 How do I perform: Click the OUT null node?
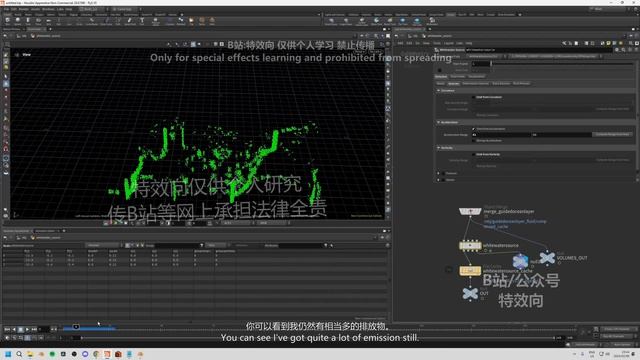coord(470,293)
